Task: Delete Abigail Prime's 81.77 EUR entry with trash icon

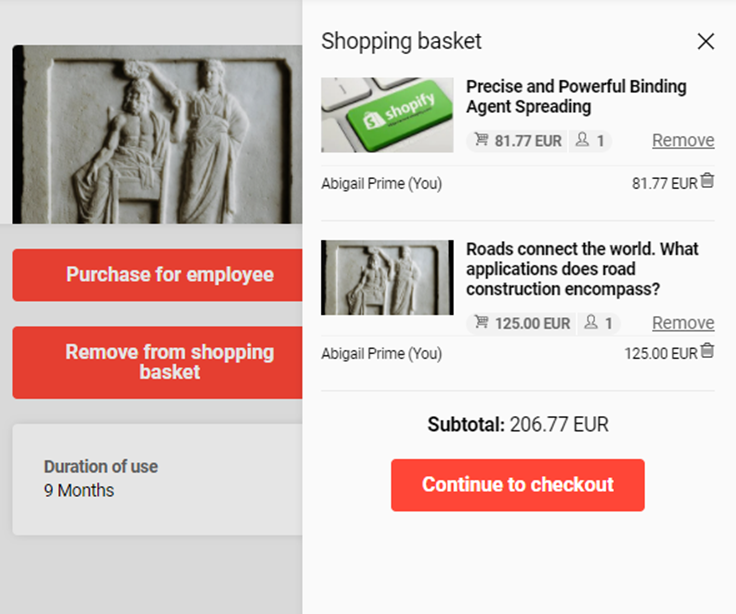Action: tap(708, 181)
